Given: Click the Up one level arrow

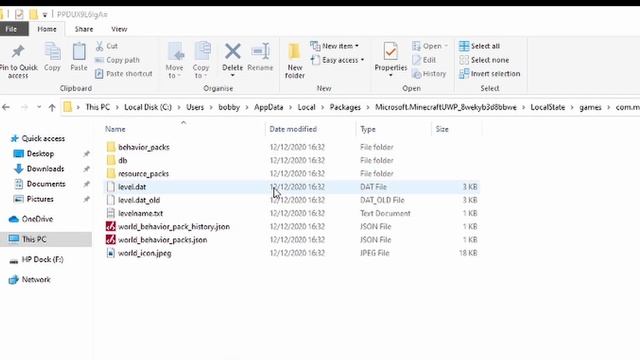Looking at the screenshot, I should pyautogui.click(x=52, y=107).
